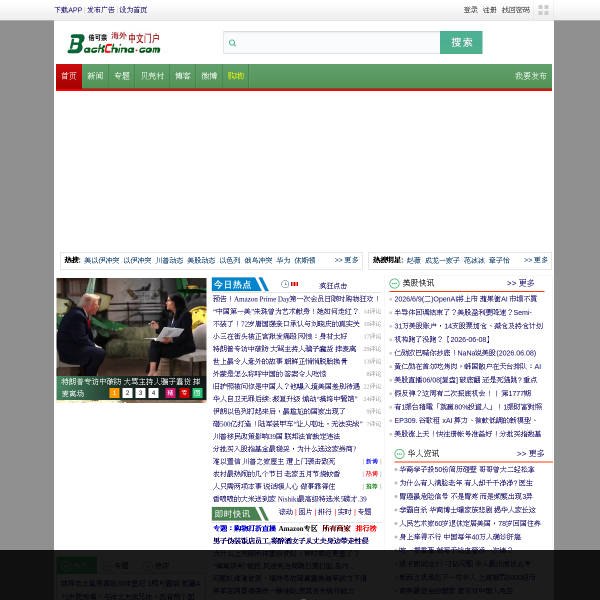This screenshot has width=600, height=600.
Task: Click in the search input field
Action: (x=331, y=42)
